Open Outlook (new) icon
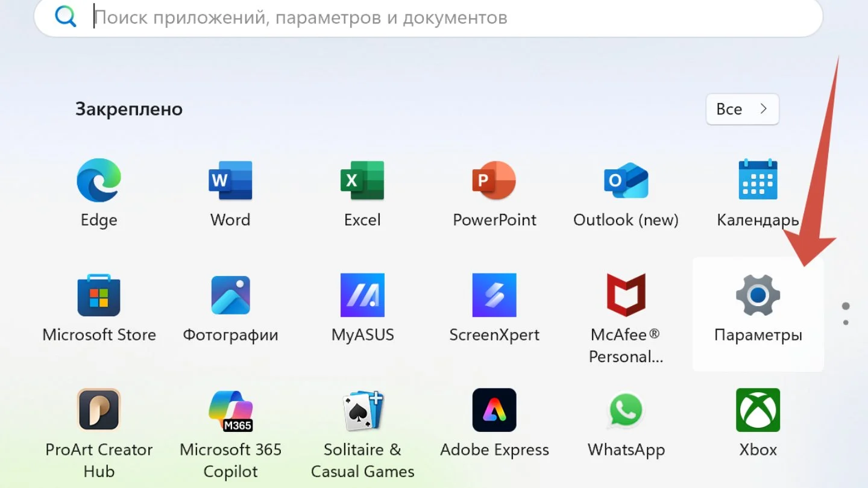The width and height of the screenshot is (868, 488). click(x=626, y=180)
